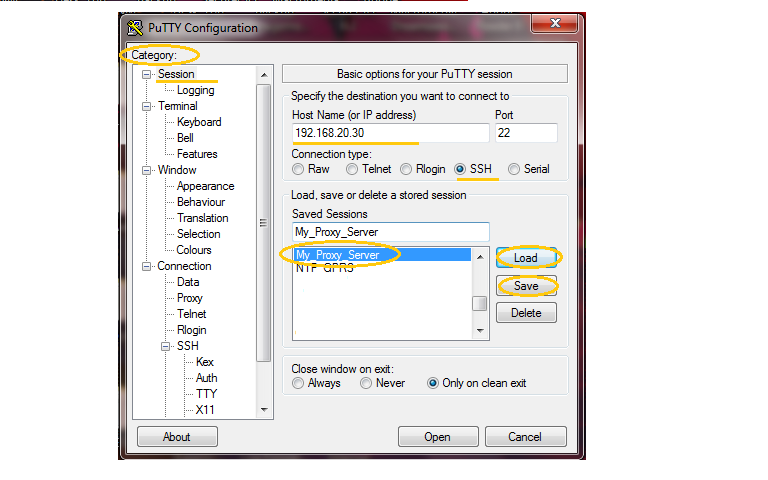Screen dimensions: 768x480
Task: Open the Rlogin tree category
Action: (192, 330)
